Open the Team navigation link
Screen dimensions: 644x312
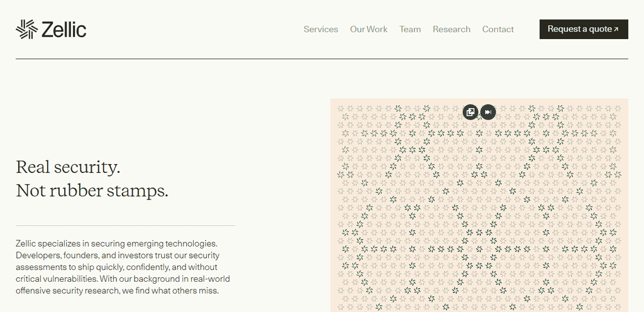410,29
